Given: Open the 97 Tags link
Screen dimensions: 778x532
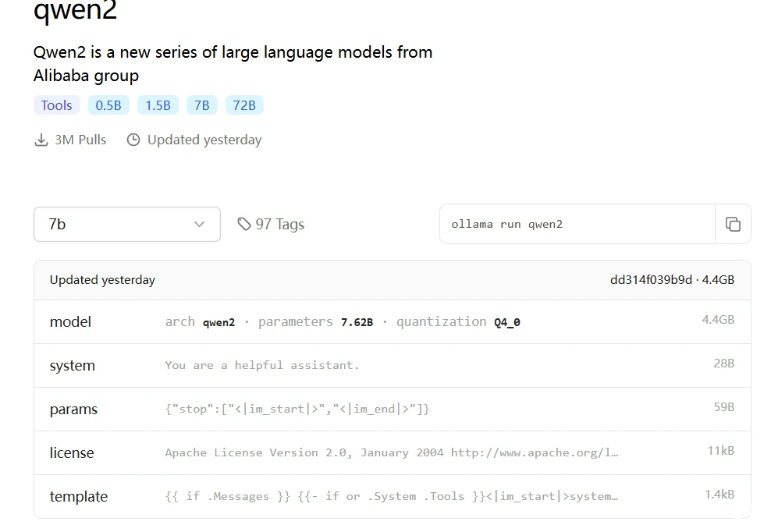Looking at the screenshot, I should click(x=271, y=224).
